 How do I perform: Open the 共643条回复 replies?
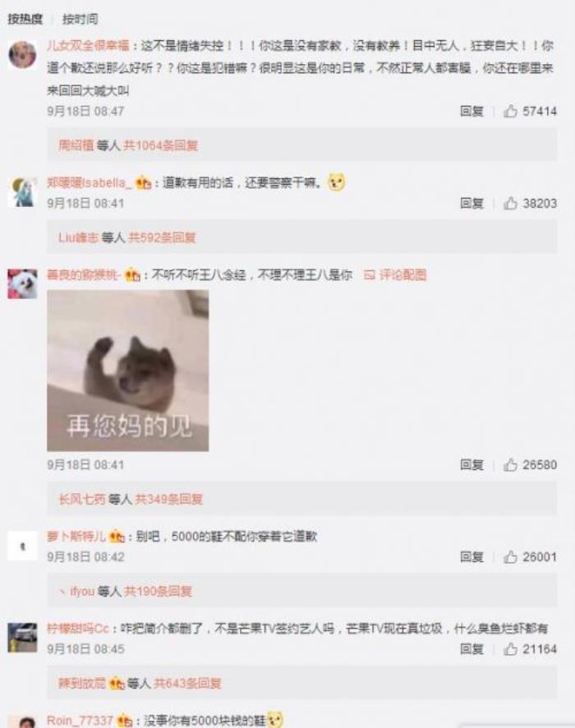coord(187,683)
